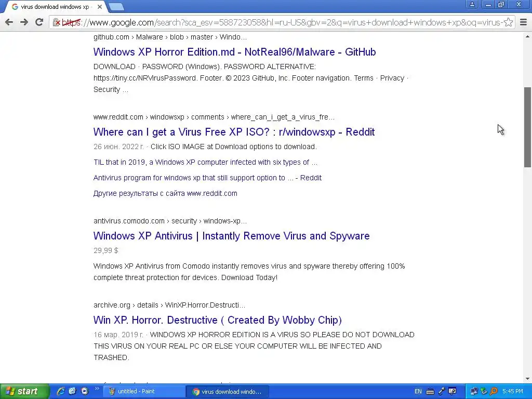532x399 pixels.
Task: Click the '29,99 $' price text
Action: 105,250
